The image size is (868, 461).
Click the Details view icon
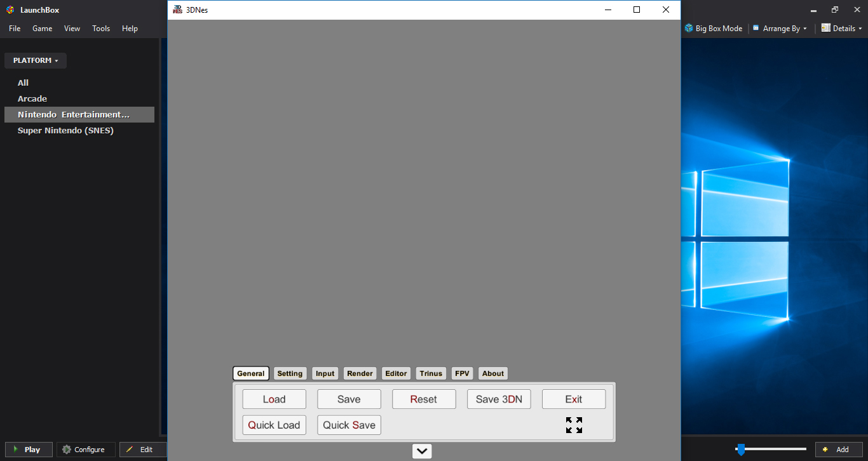point(826,28)
